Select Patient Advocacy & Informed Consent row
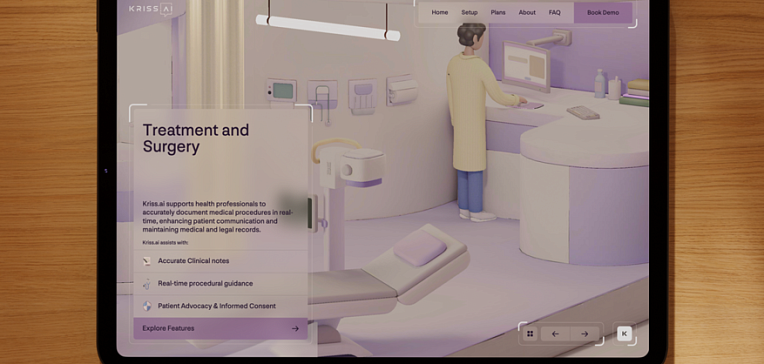This screenshot has height=364, width=764. [x=220, y=306]
